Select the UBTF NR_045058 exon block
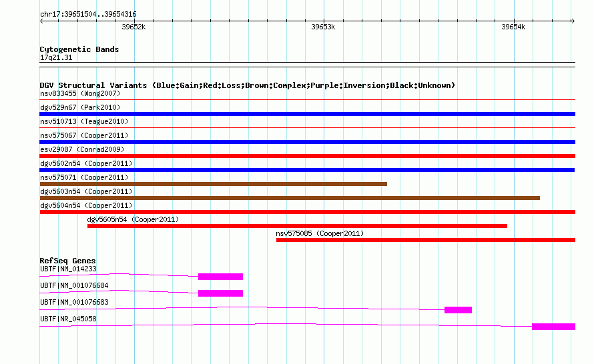594x364 pixels. click(553, 327)
